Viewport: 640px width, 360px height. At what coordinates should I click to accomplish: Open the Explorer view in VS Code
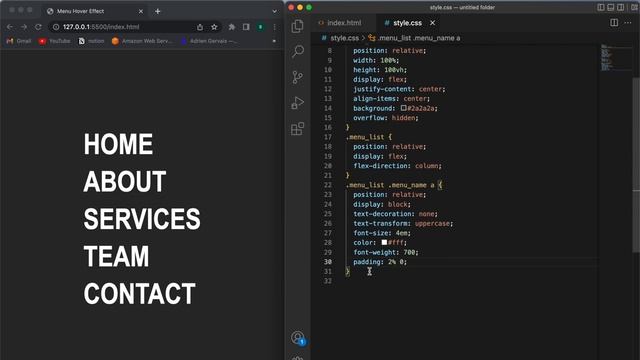pos(298,26)
